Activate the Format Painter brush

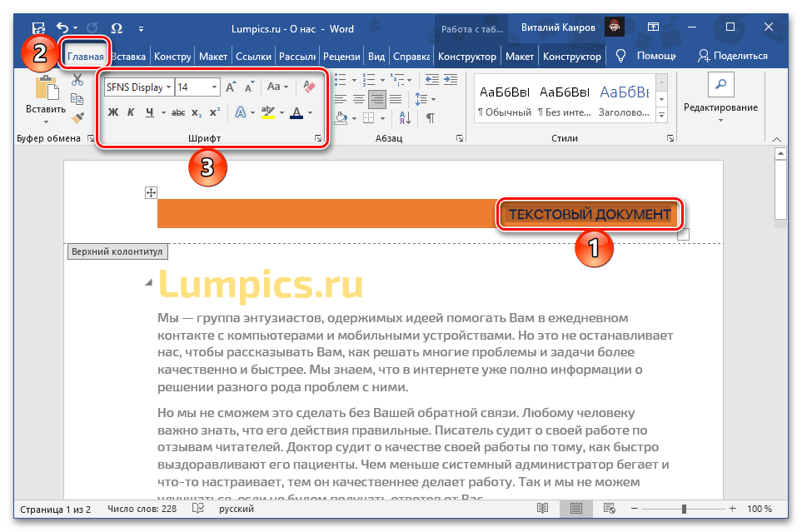[77, 118]
